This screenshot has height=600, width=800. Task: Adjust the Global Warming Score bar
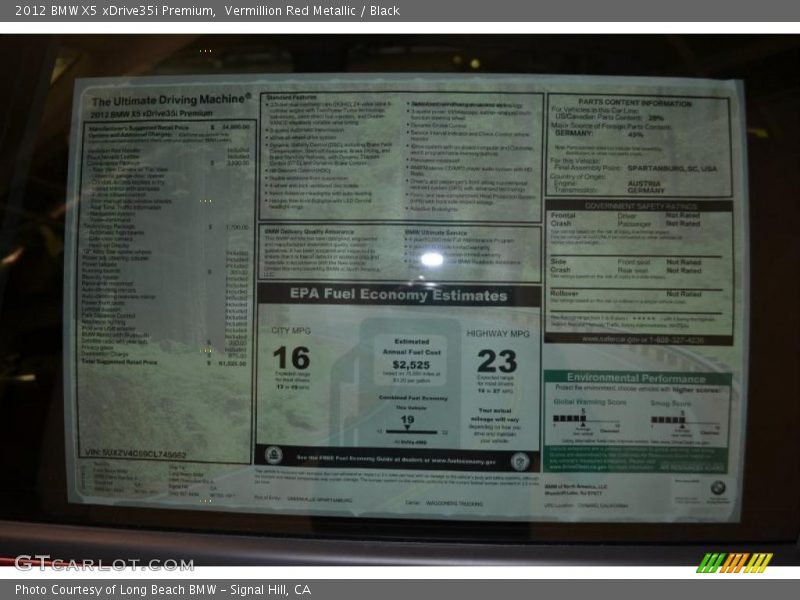pos(571,418)
